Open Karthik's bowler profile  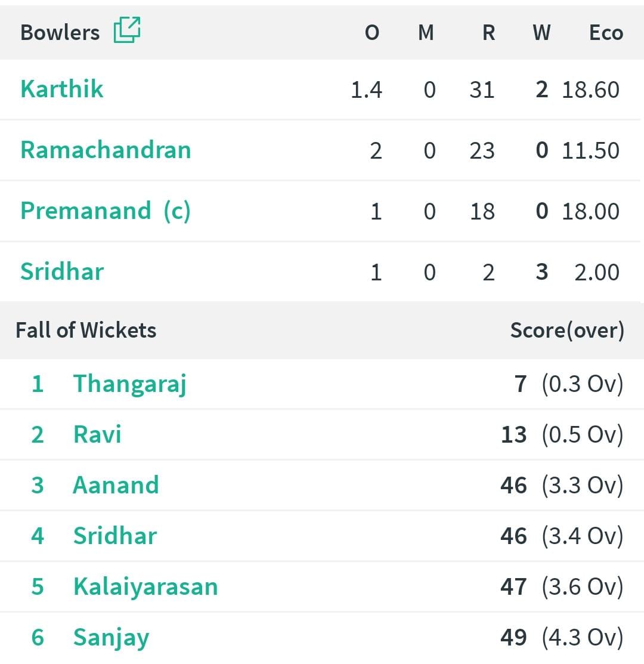(x=62, y=89)
